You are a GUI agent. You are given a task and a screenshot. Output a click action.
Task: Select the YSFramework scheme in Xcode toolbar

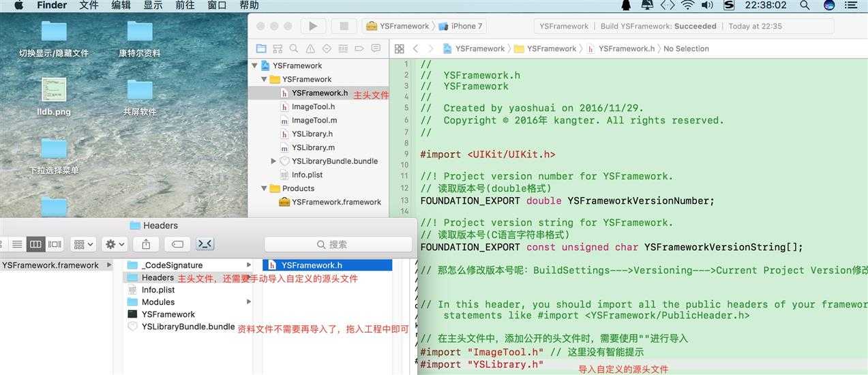[398, 26]
